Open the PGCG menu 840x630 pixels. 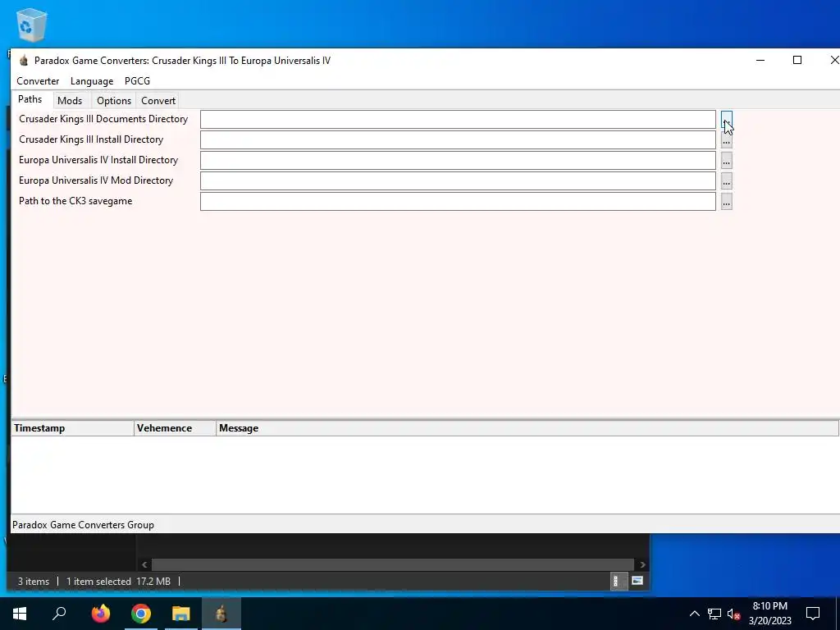point(137,81)
